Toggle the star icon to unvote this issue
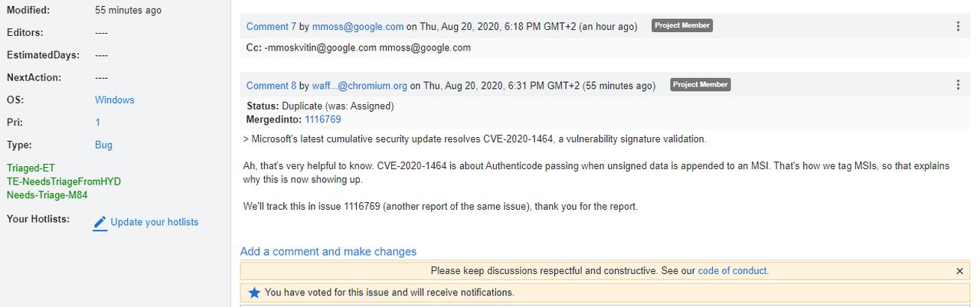The width and height of the screenshot is (980, 307). 254,292
